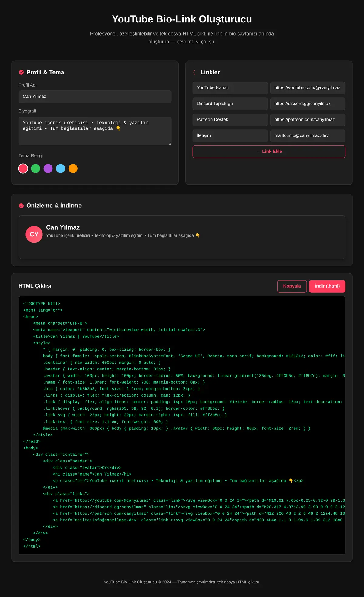Click the mailto:info@canyilmaz.dev URL field
The height and width of the screenshot is (597, 364).
308,135
